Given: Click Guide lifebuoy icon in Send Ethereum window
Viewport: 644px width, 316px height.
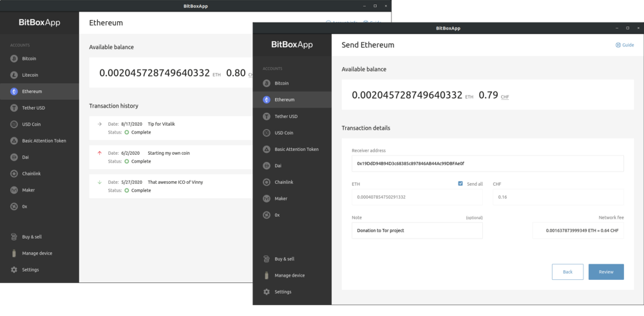Looking at the screenshot, I should point(618,45).
